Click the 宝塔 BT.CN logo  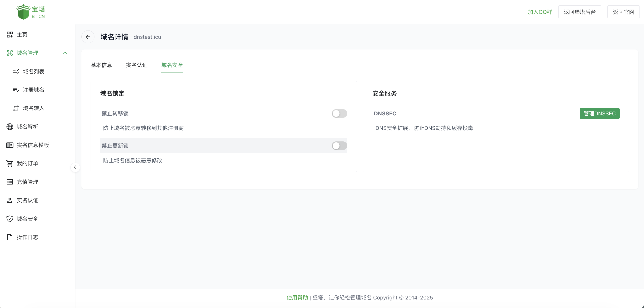coord(31,12)
